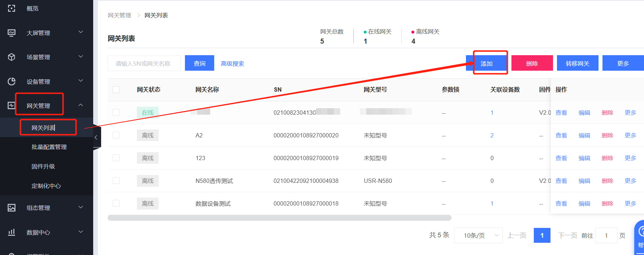Go to 固件升级 in the sidebar
644x255 pixels.
[43, 167]
